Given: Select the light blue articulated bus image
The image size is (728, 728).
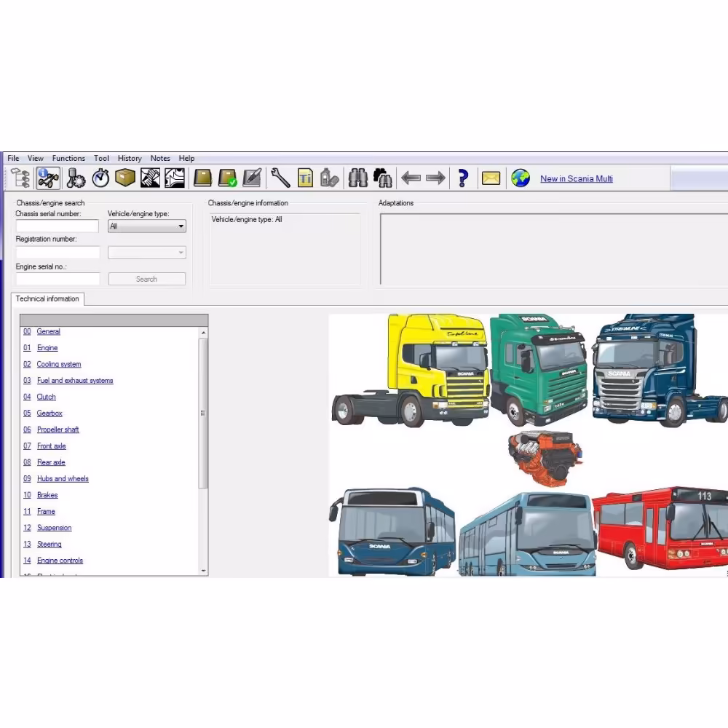Looking at the screenshot, I should pyautogui.click(x=527, y=534).
